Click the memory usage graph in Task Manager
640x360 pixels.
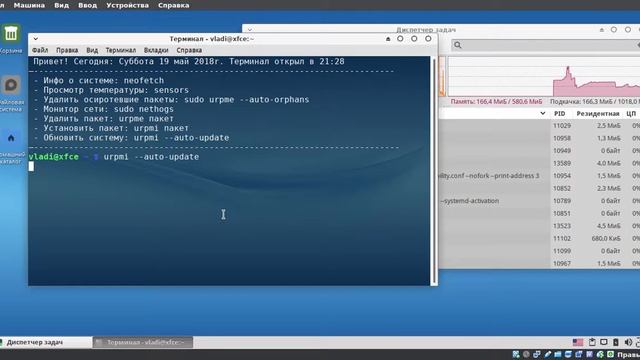[x=544, y=77]
